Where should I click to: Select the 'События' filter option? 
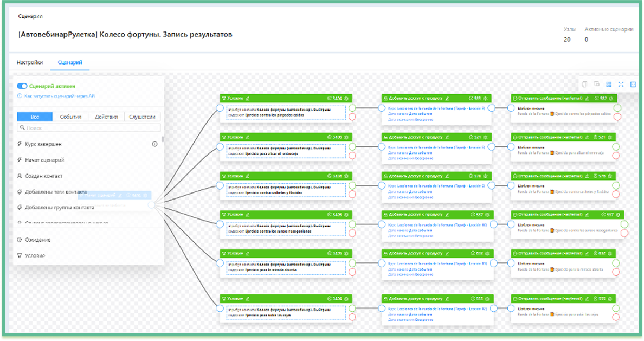click(70, 117)
